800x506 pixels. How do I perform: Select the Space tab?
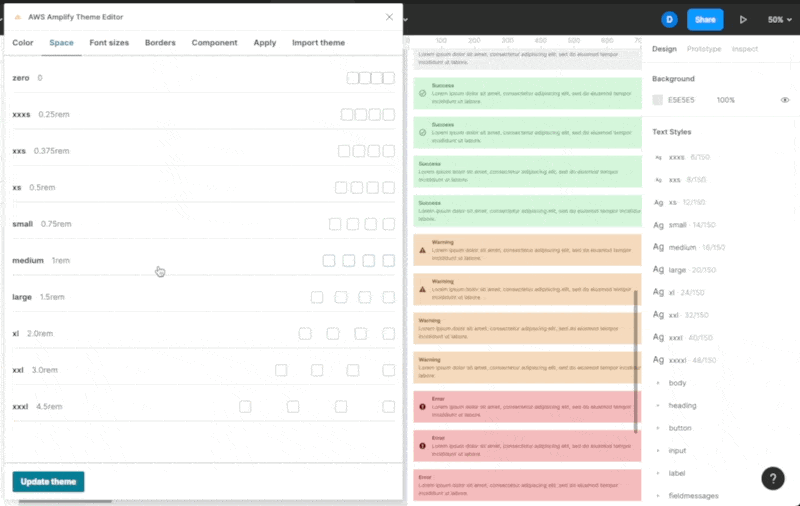pos(61,43)
